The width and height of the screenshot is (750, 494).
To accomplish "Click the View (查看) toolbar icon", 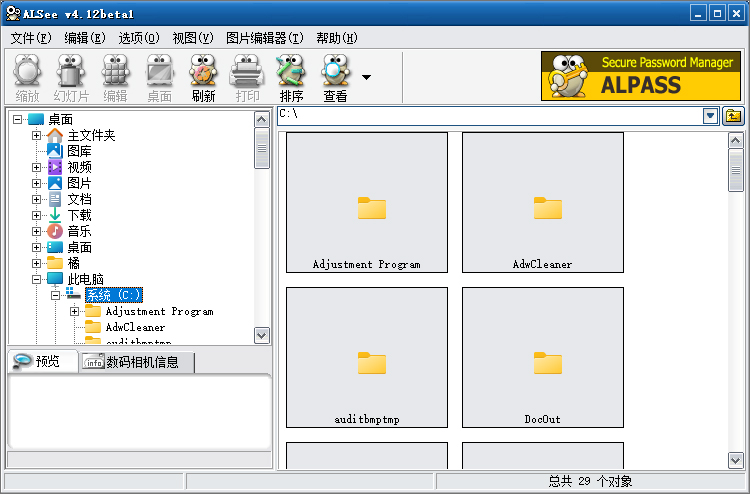I will [x=335, y=78].
